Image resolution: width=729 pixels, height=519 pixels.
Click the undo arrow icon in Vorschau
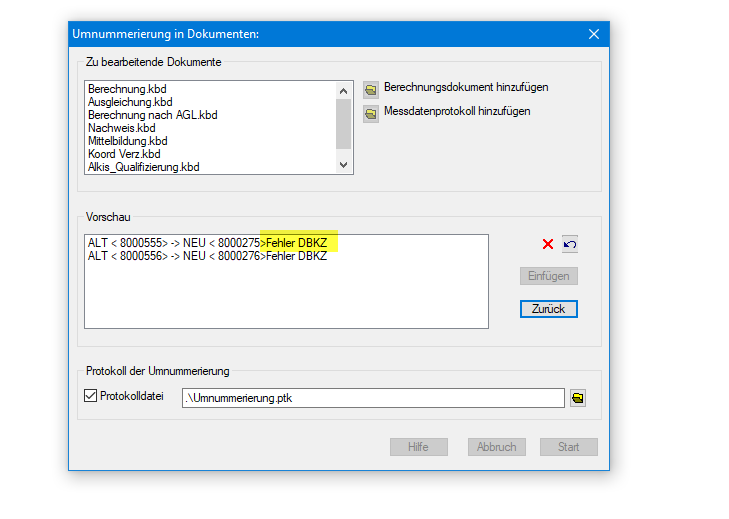[569, 244]
